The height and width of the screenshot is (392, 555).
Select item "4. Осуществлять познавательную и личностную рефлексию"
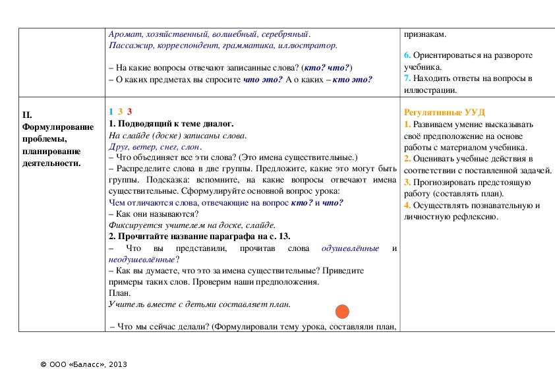[x=472, y=211]
